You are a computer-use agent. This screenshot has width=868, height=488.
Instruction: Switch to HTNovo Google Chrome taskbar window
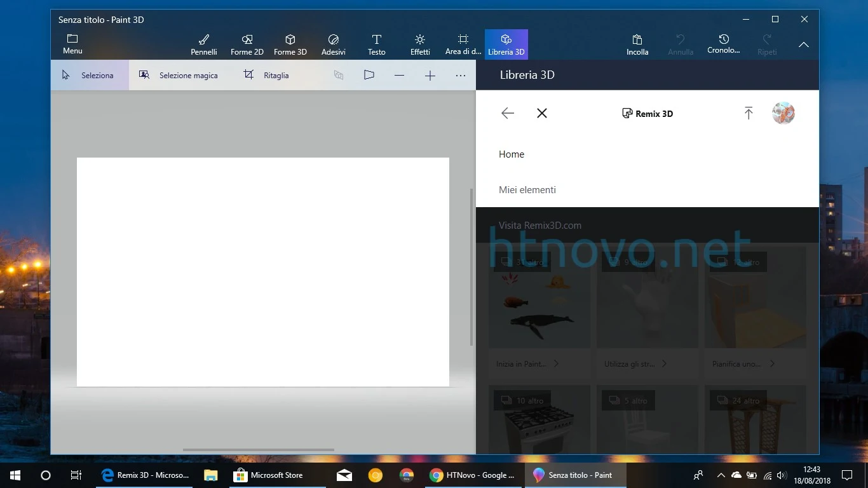[472, 475]
